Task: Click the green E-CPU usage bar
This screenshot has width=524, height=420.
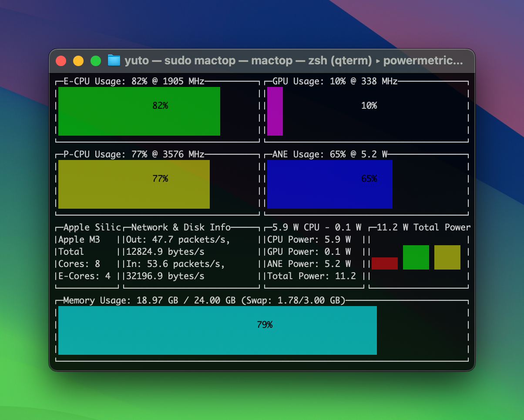Action: pyautogui.click(x=139, y=111)
